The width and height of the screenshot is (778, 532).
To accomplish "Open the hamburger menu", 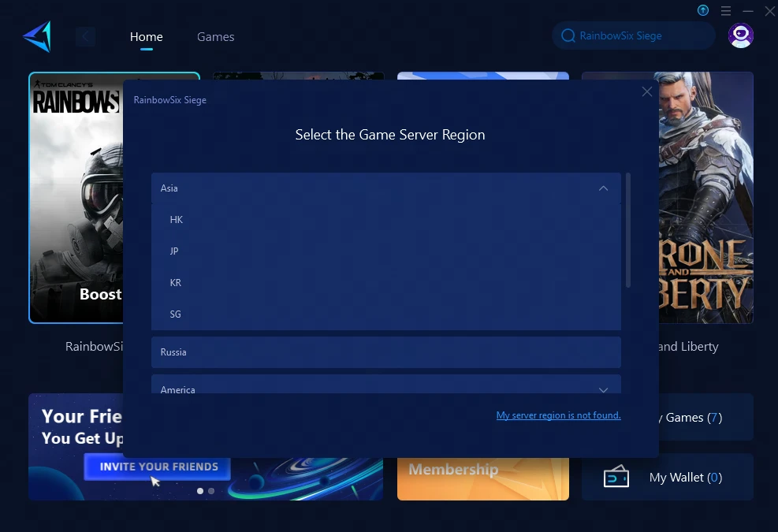I will (x=726, y=10).
